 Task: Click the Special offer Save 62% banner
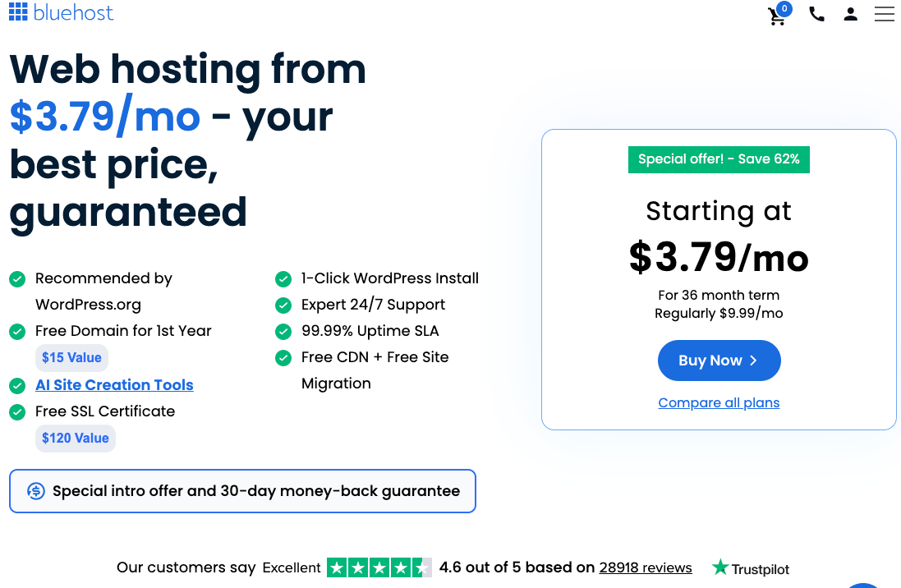coord(719,159)
